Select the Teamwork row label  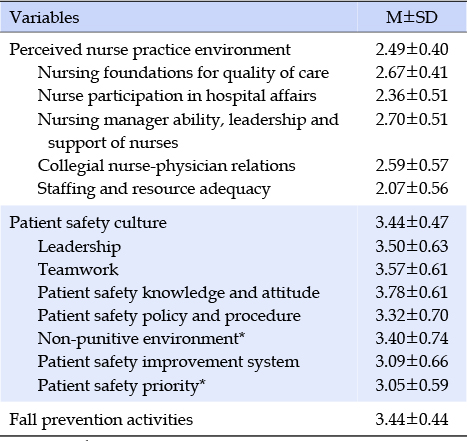pyautogui.click(x=78, y=269)
